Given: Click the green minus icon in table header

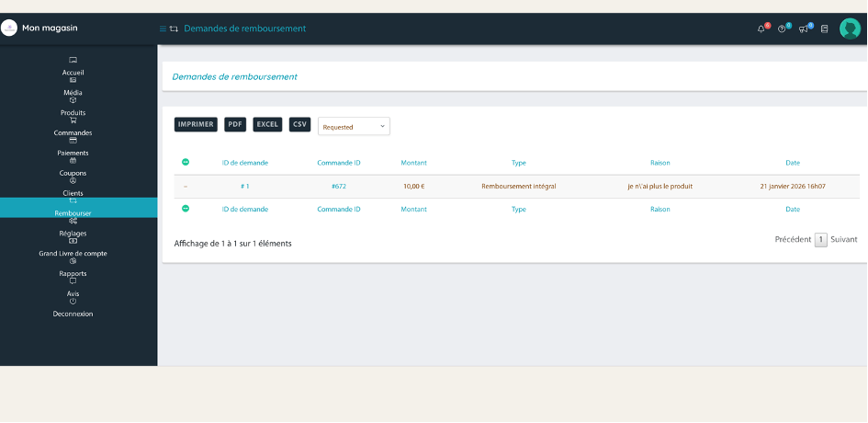Looking at the screenshot, I should point(186,162).
